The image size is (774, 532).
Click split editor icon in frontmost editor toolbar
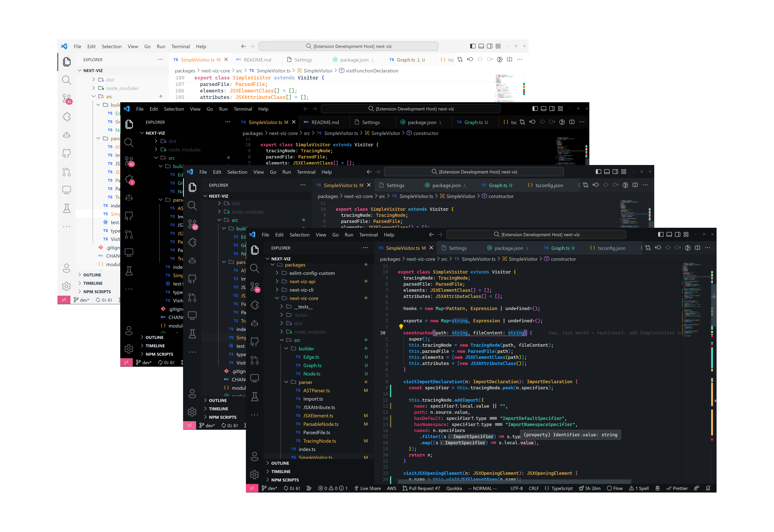[x=697, y=248]
